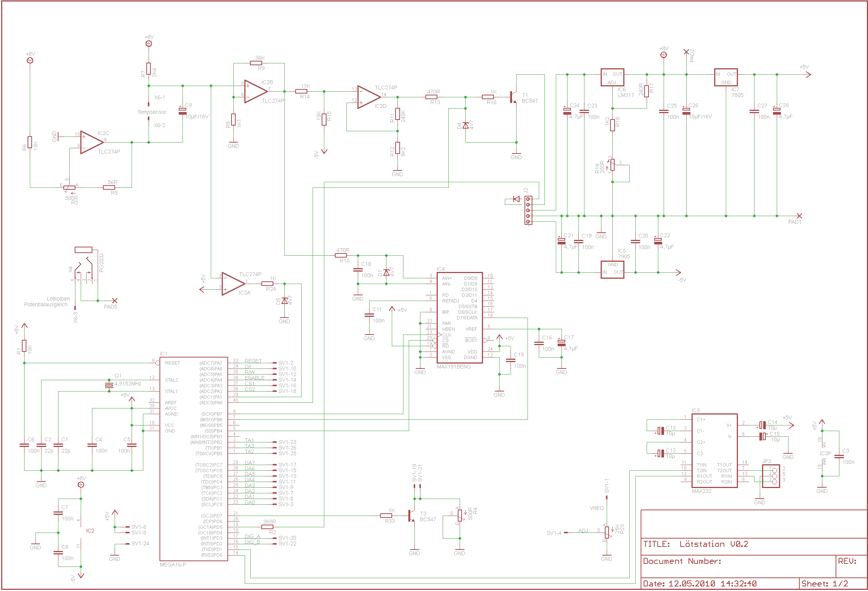The image size is (868, 591).
Task: Click the MAX232 chip label
Action: point(701,491)
